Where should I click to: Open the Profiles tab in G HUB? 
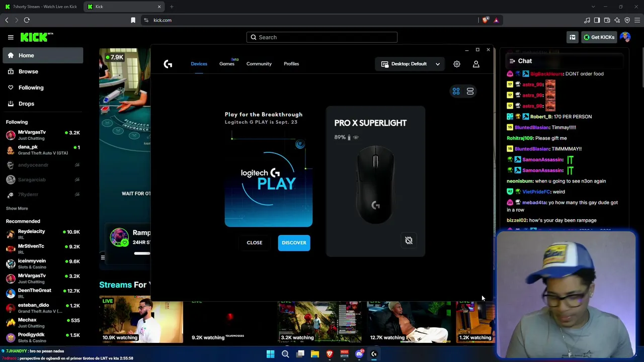coord(291,64)
